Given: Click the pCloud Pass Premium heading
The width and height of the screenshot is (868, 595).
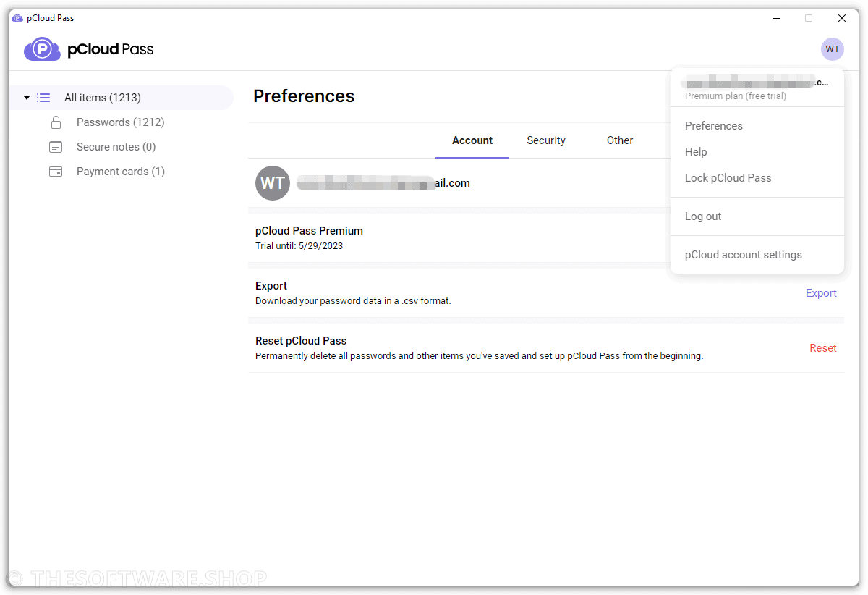Looking at the screenshot, I should (x=309, y=231).
